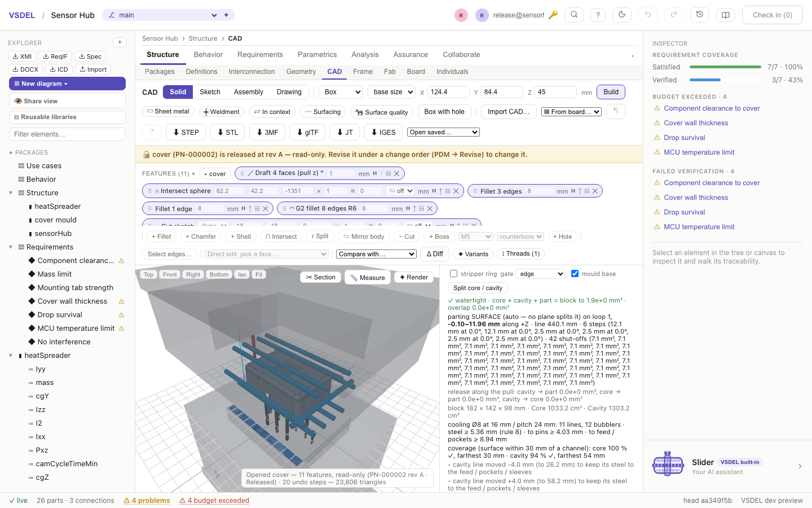Delete the Fillet 3 edges feature
The image size is (812, 508).
[x=595, y=191]
